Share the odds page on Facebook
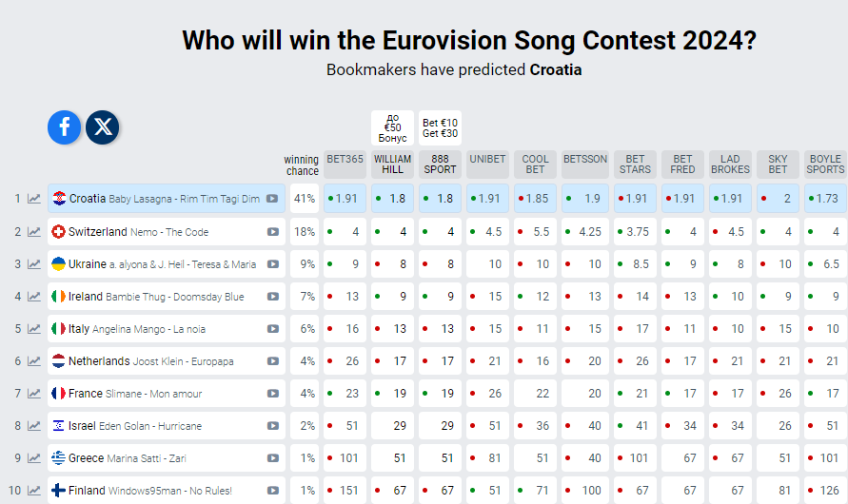The width and height of the screenshot is (848, 504). pos(65,126)
